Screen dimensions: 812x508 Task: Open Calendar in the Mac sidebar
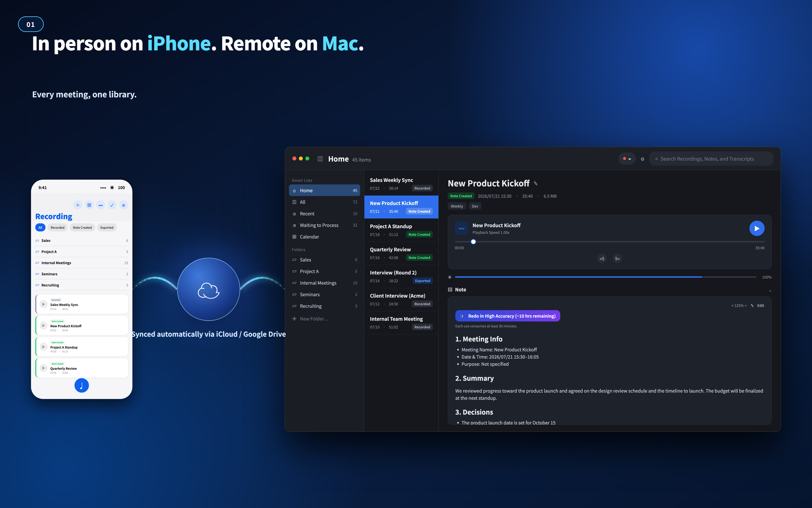325,237
